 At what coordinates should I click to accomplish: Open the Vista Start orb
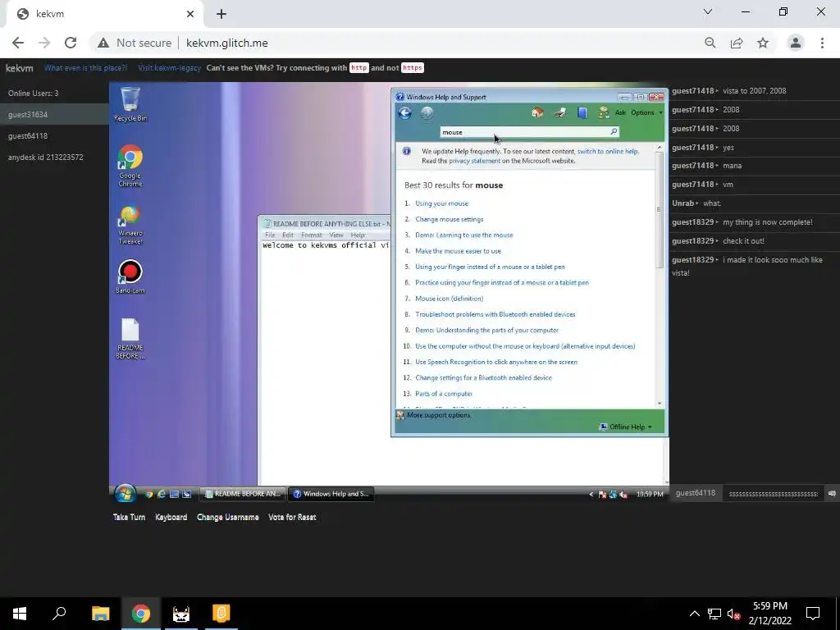coord(125,493)
